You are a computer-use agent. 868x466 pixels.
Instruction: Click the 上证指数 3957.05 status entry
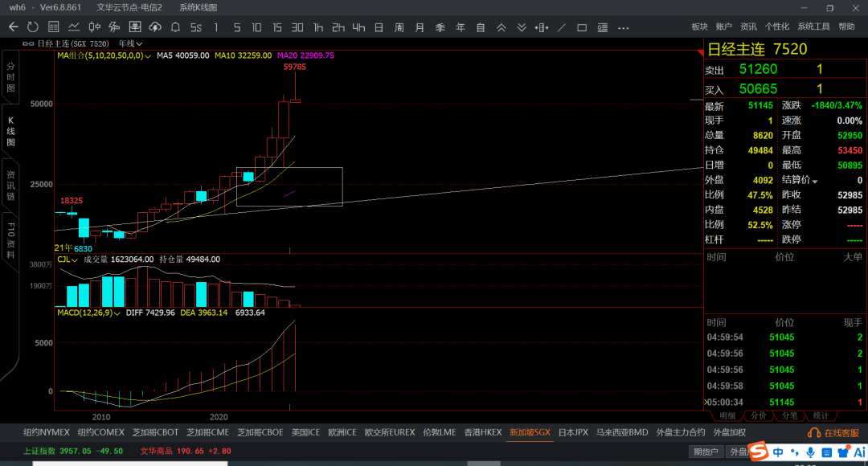point(73,451)
